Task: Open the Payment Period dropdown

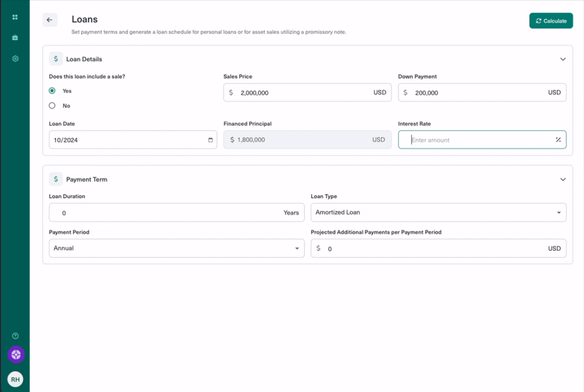Action: coord(176,248)
